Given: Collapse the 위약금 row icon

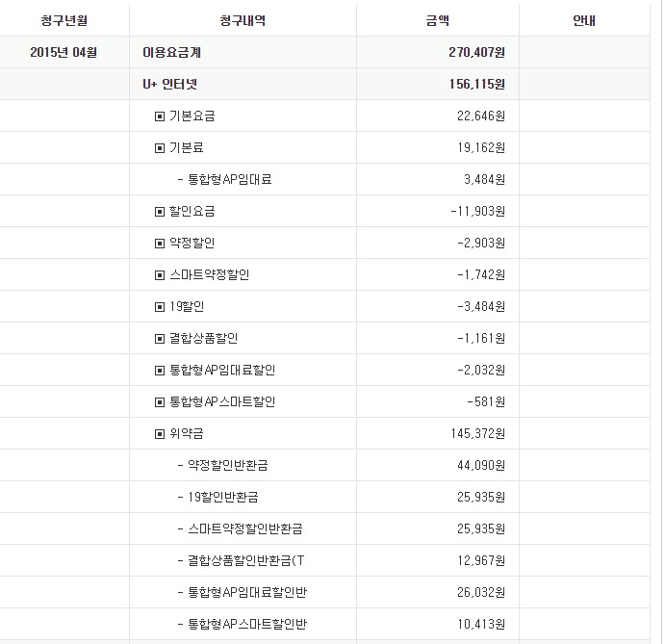Looking at the screenshot, I should 160,434.
